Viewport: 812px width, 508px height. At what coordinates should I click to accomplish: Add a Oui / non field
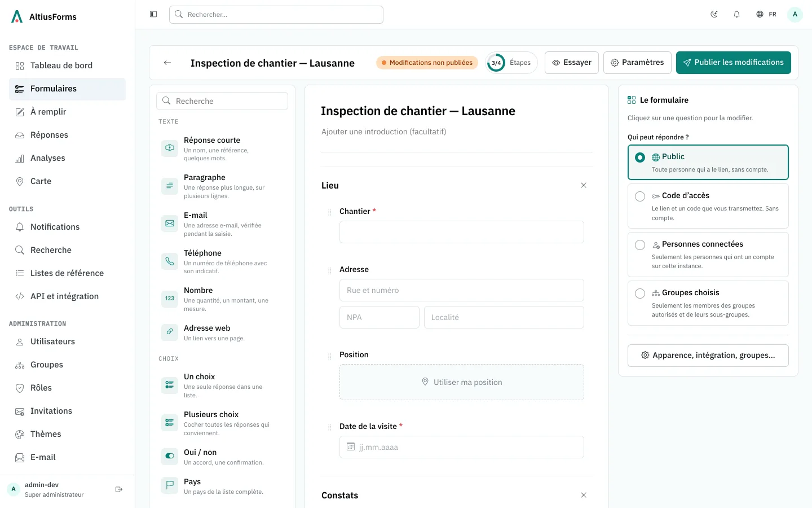222,457
